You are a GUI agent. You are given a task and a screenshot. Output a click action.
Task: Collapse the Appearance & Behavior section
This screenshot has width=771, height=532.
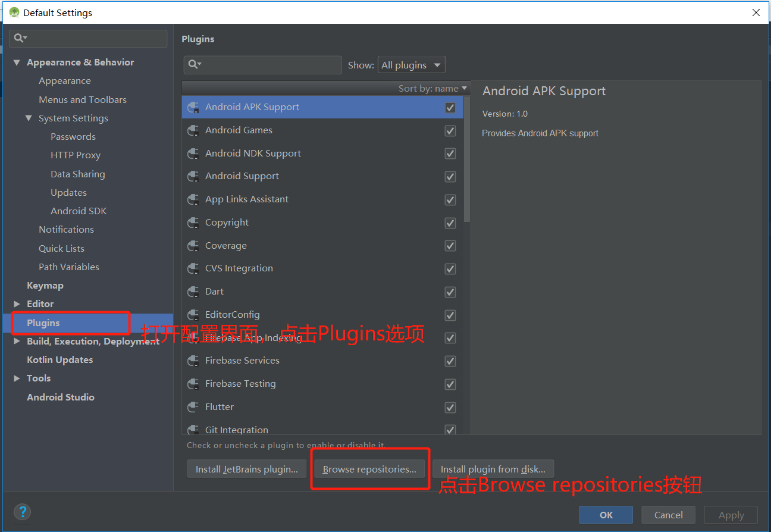coord(17,62)
